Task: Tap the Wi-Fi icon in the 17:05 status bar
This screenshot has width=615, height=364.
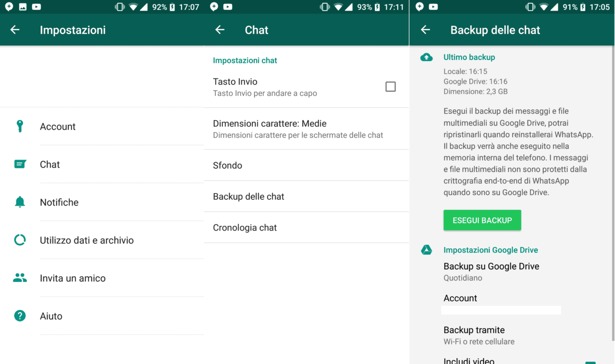Action: click(x=544, y=7)
